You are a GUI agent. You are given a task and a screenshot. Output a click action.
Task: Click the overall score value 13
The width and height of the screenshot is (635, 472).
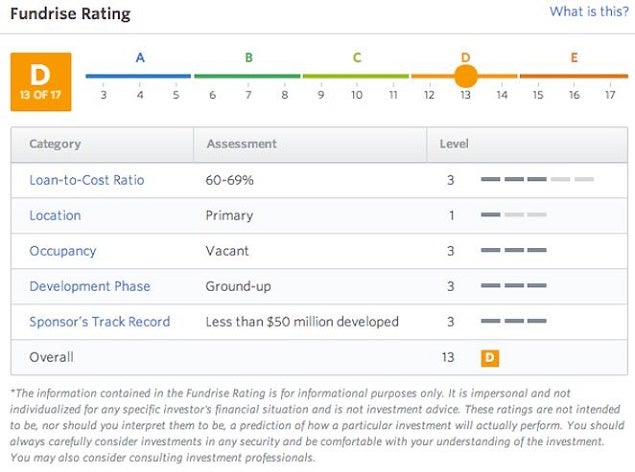click(448, 357)
